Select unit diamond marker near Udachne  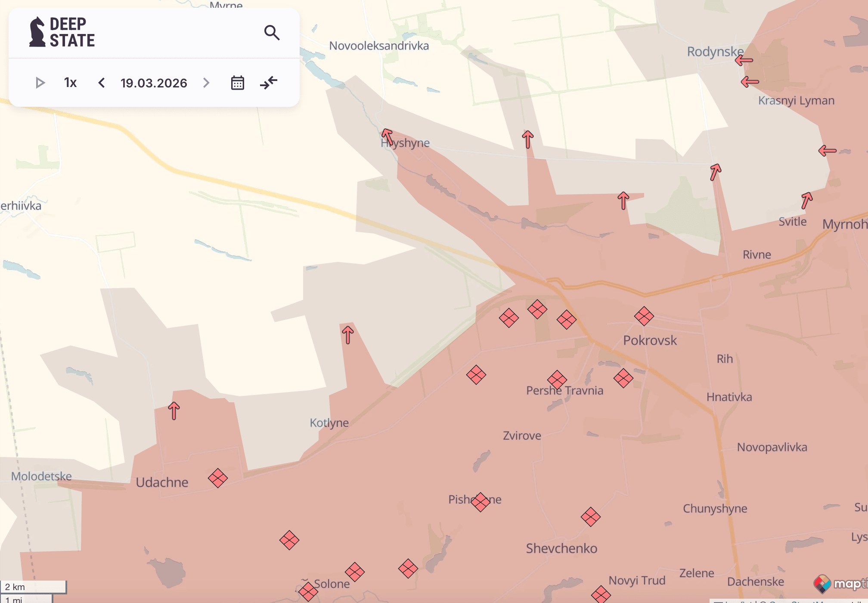[x=217, y=478]
